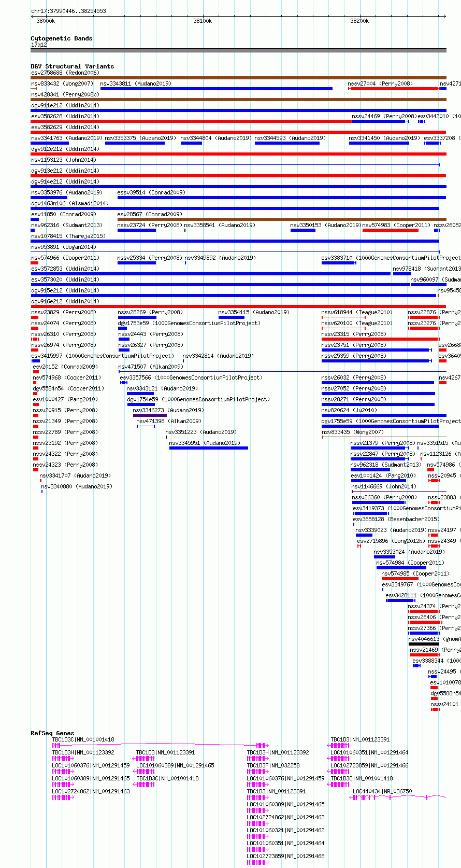Open nsv3358541 (Audano2019) label
This screenshot has height=868, width=461.
tap(220, 225)
